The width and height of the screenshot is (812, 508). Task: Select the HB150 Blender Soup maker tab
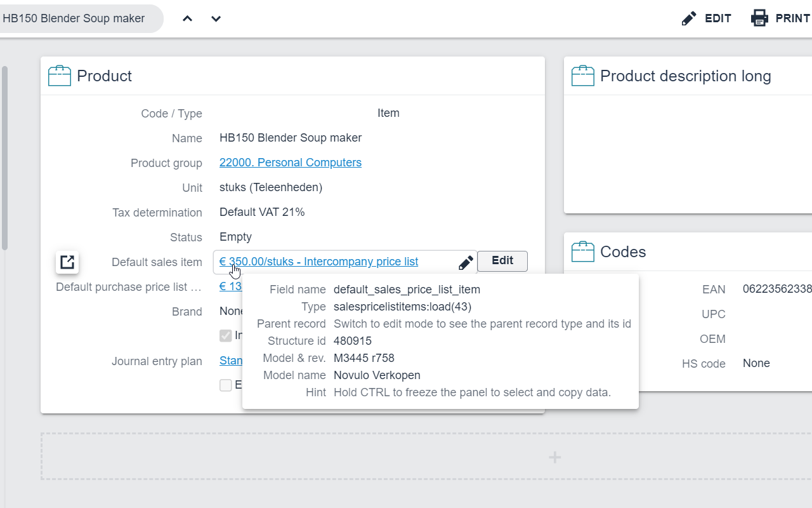74,18
